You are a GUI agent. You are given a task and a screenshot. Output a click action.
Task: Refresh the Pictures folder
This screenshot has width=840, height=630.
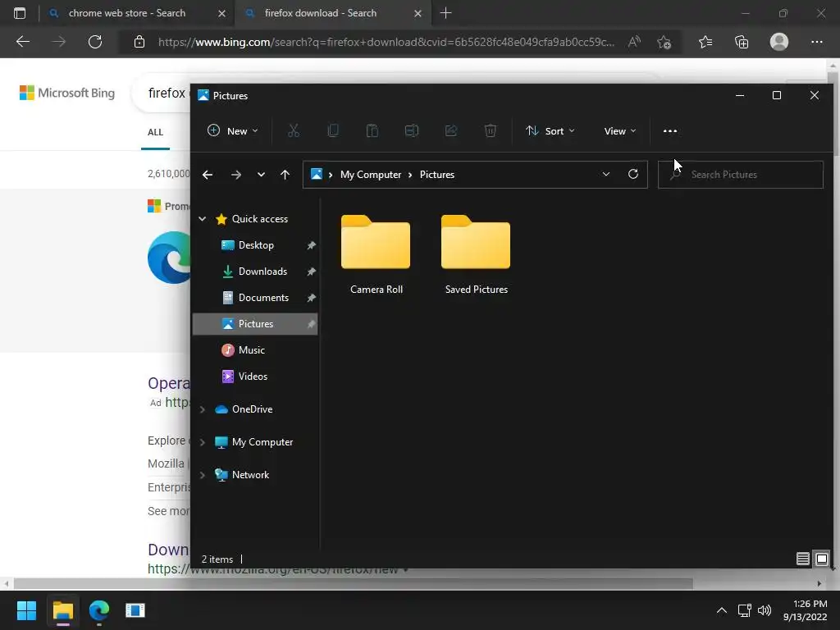[633, 174]
